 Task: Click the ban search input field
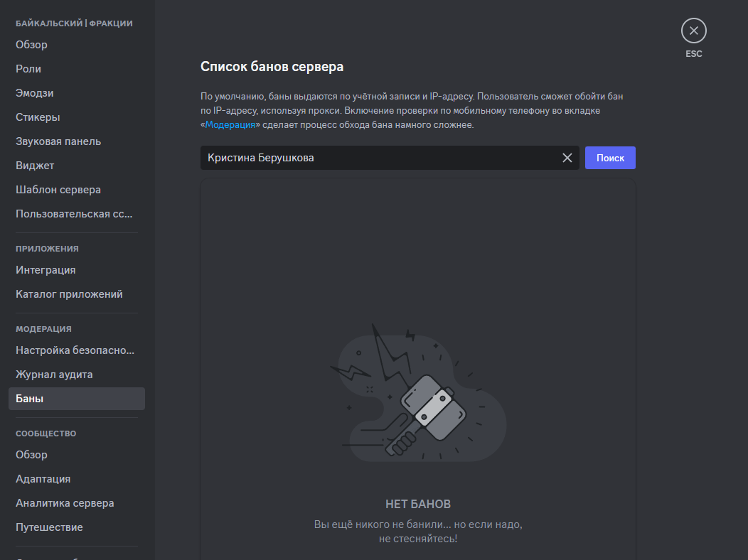pos(377,158)
